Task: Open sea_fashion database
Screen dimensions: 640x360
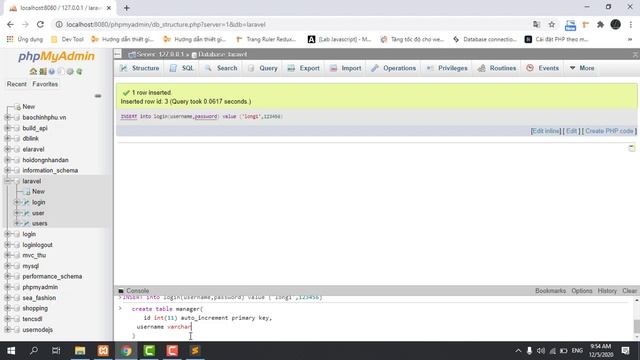Action: tap(39, 298)
